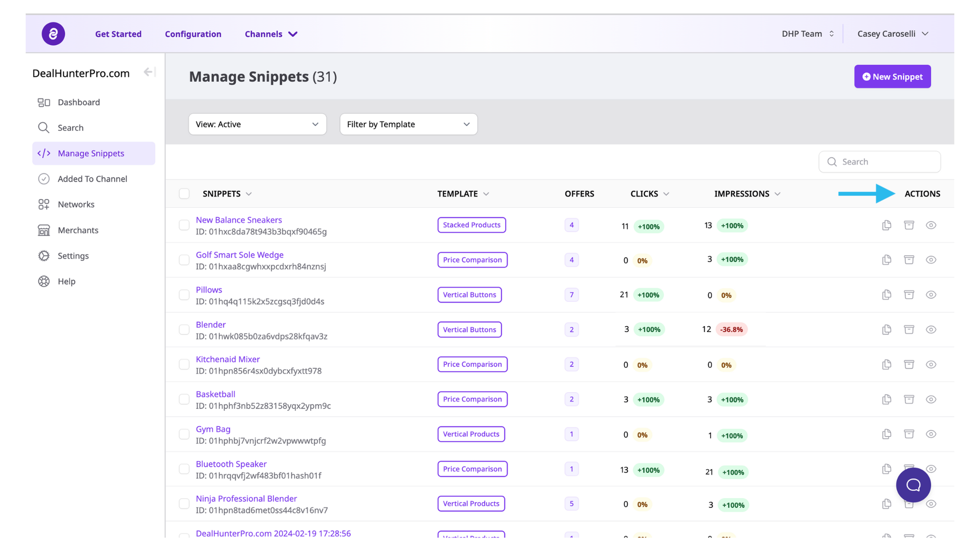Select the Bluetooth Speaker row checkbox
Image resolution: width=980 pixels, height=551 pixels.
click(x=184, y=469)
